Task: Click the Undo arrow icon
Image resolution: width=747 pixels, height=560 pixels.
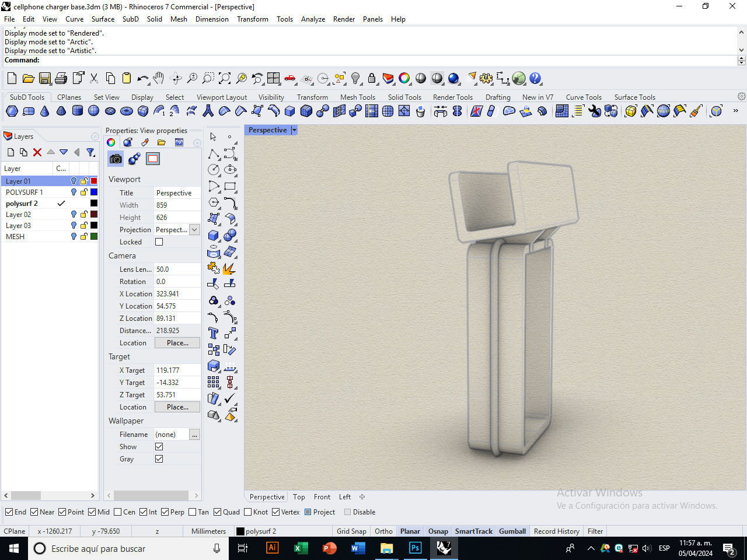Action: tap(142, 78)
